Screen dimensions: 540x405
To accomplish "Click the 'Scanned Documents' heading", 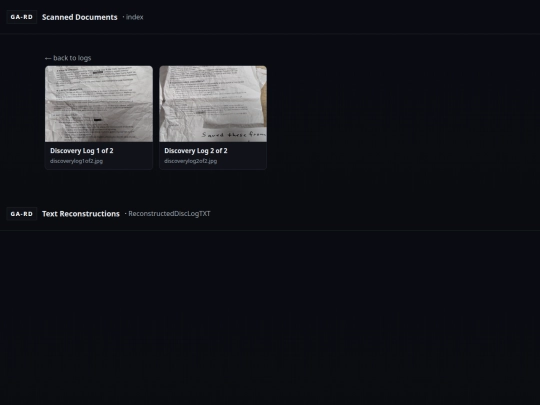I will pyautogui.click(x=80, y=17).
